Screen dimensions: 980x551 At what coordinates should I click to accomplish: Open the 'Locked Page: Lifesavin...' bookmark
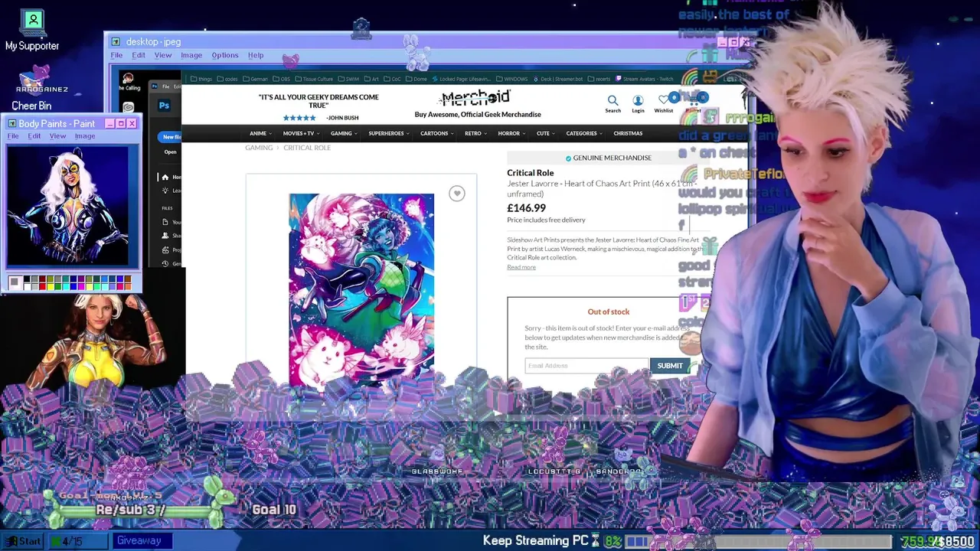[x=462, y=79]
